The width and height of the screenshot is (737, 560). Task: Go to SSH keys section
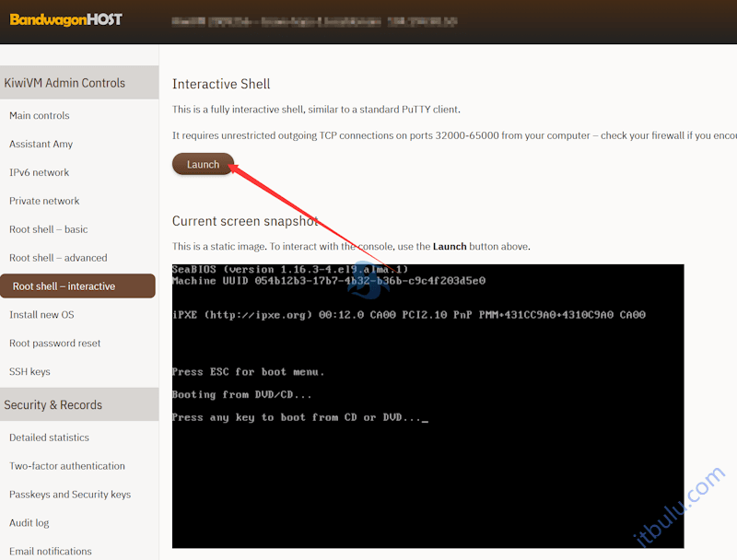(29, 372)
